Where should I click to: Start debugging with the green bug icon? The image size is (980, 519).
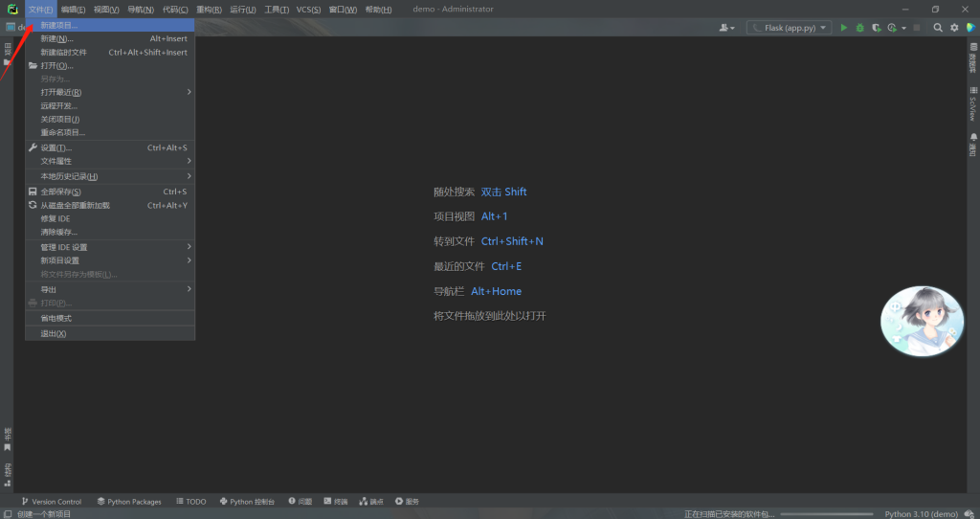(x=859, y=28)
